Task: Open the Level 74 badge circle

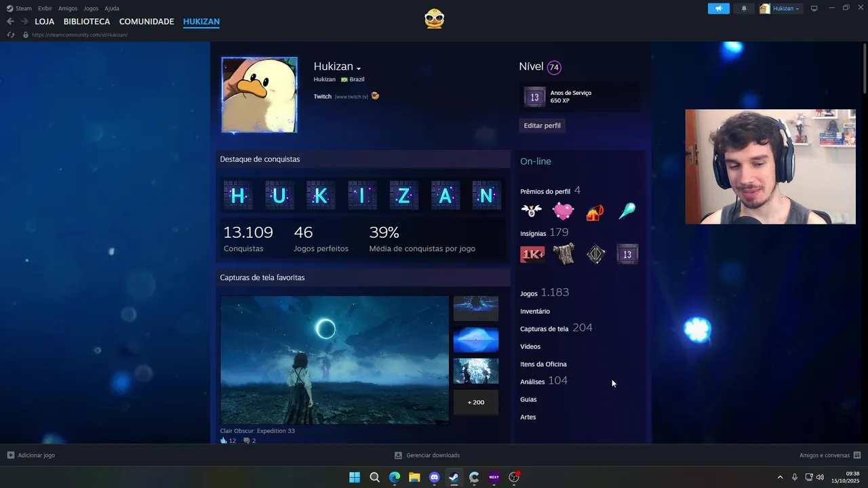Action: click(x=554, y=67)
